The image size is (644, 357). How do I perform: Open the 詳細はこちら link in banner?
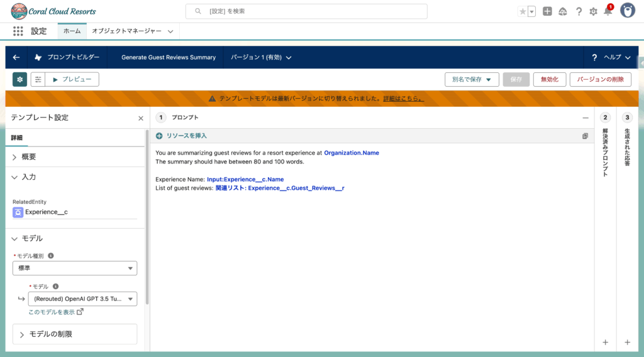pyautogui.click(x=403, y=99)
